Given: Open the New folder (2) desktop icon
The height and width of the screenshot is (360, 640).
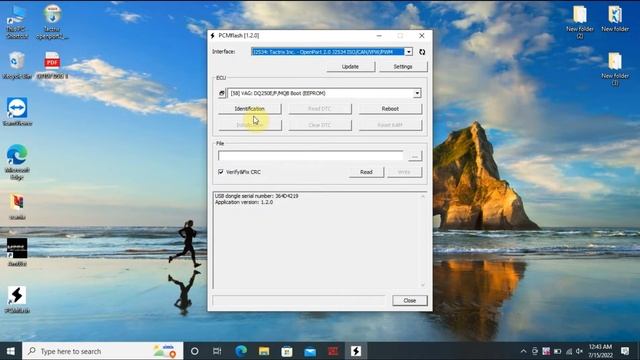Looking at the screenshot, I should click(x=580, y=22).
